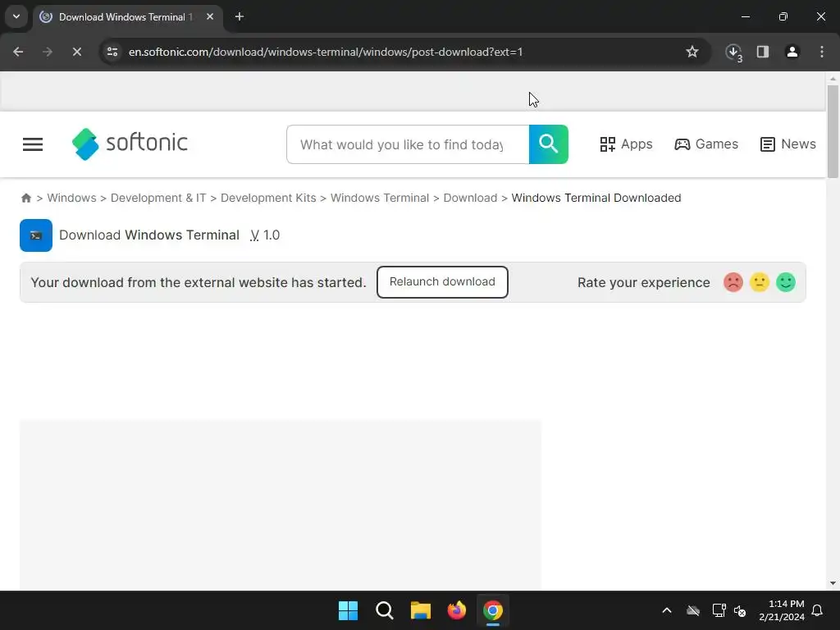Click the OneDrive tray icon

point(693,610)
